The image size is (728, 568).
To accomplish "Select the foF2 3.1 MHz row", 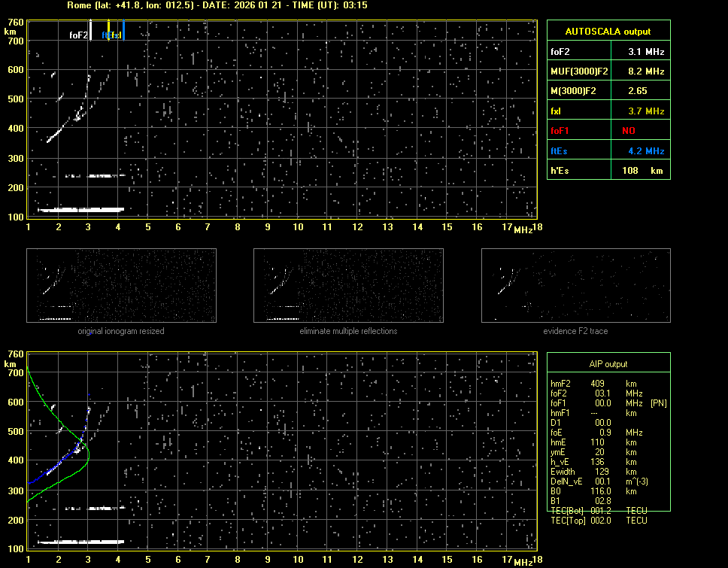I will [608, 52].
